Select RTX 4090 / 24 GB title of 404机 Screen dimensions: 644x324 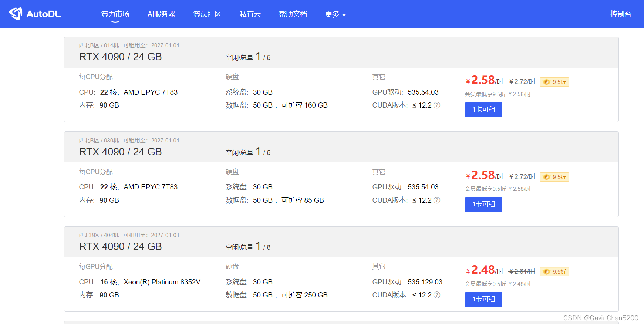(x=120, y=247)
